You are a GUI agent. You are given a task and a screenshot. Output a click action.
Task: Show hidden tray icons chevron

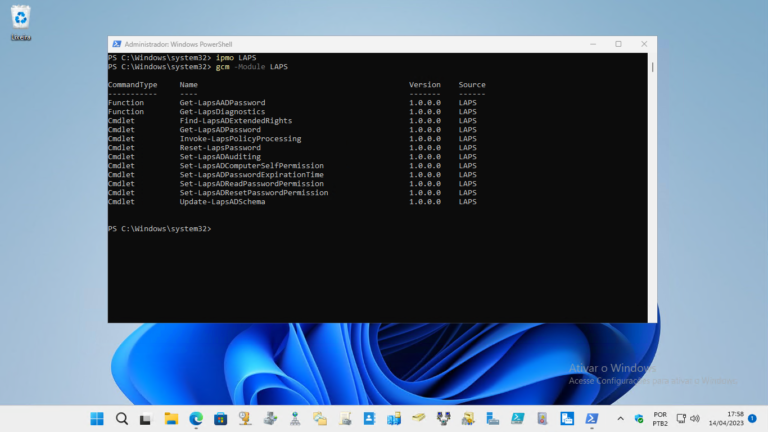click(620, 419)
